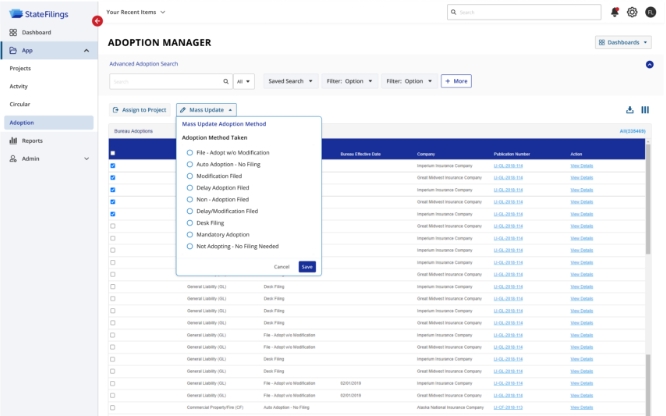The image size is (666, 416).
Task: Click the magnifier icon in adoption search
Action: coord(226,81)
